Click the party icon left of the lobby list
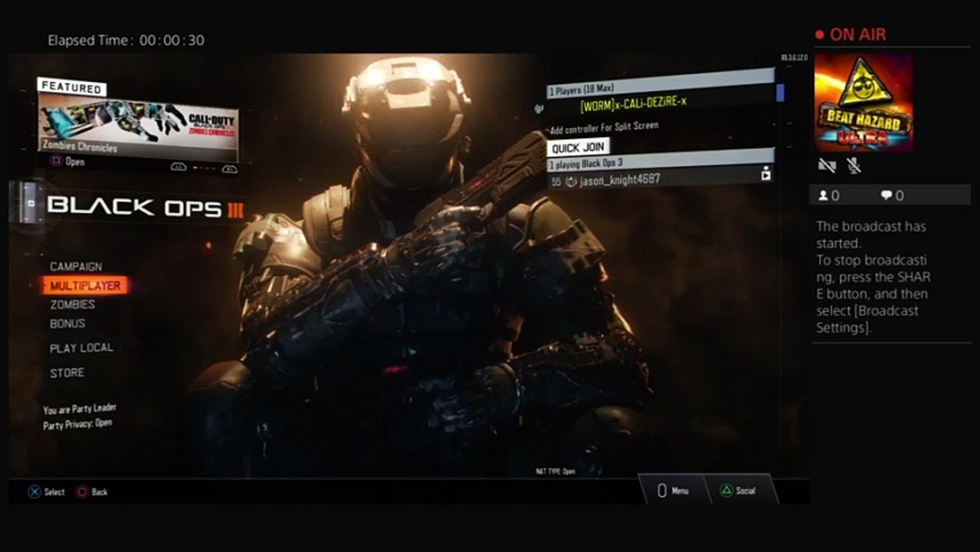Viewport: 980px width, 552px height. [539, 108]
